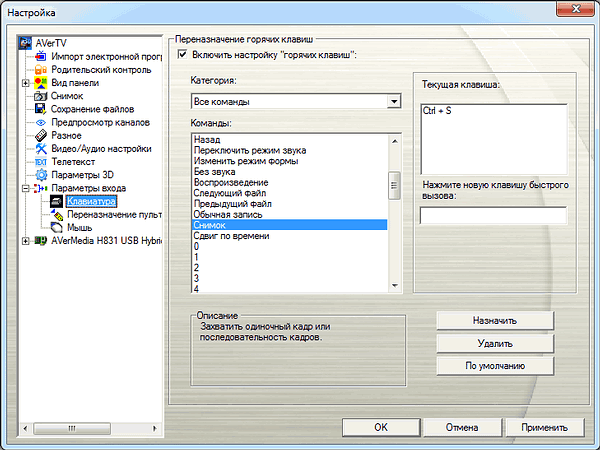Click the Ctrl + S current key entry
The height and width of the screenshot is (450, 600).
[x=437, y=111]
